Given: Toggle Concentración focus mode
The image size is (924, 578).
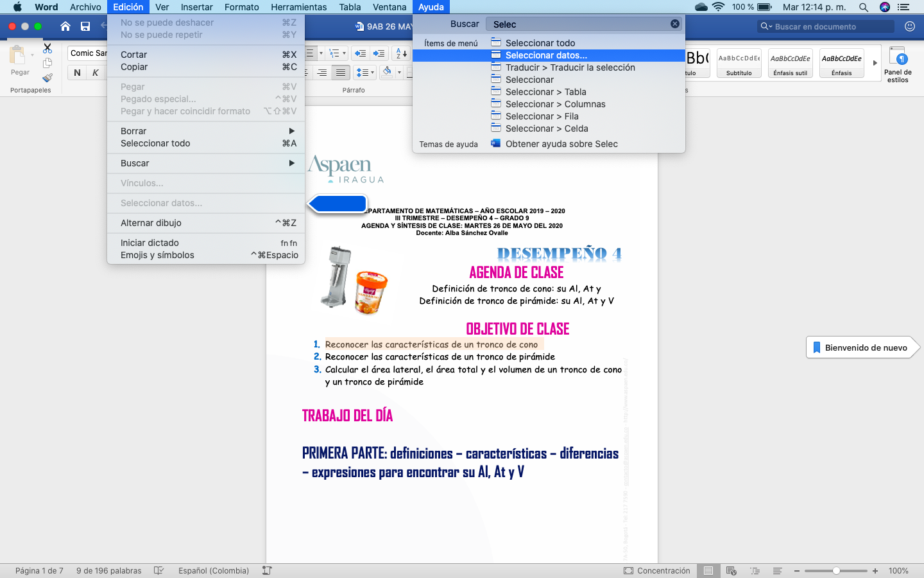Looking at the screenshot, I should click(x=657, y=570).
